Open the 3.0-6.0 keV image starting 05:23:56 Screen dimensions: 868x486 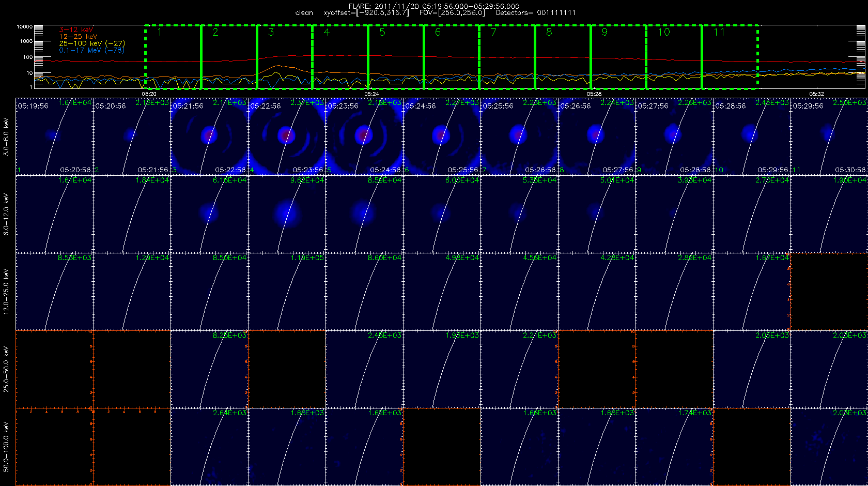[364, 136]
